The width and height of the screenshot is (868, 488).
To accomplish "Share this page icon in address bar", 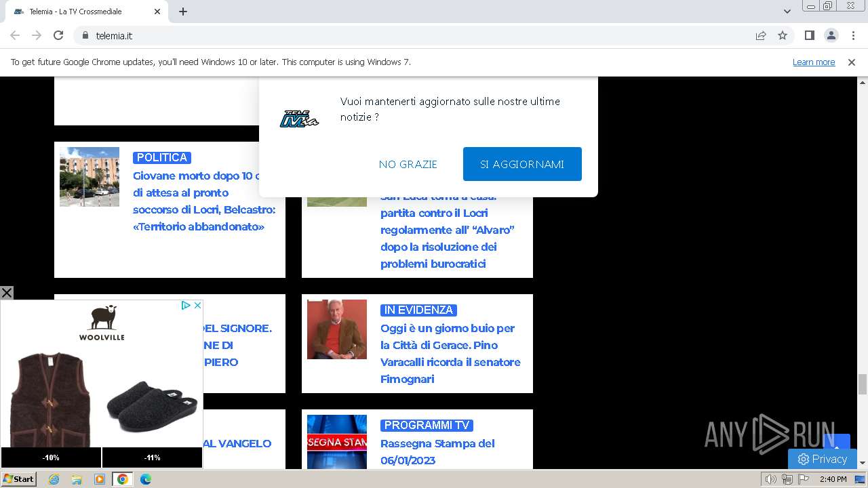I will tap(761, 35).
